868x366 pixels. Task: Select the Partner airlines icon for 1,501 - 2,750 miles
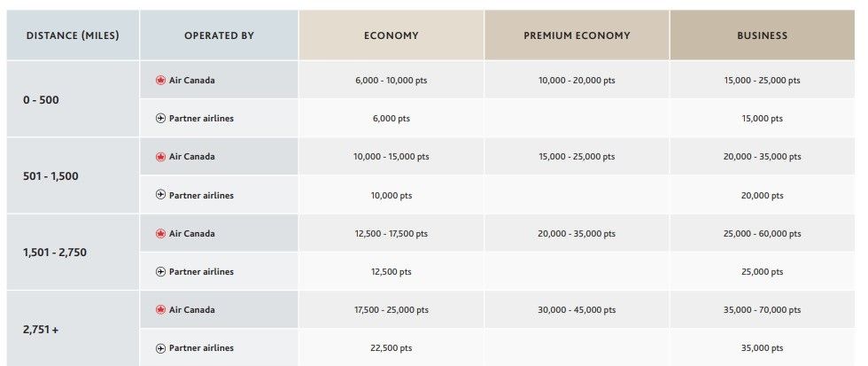pos(160,272)
